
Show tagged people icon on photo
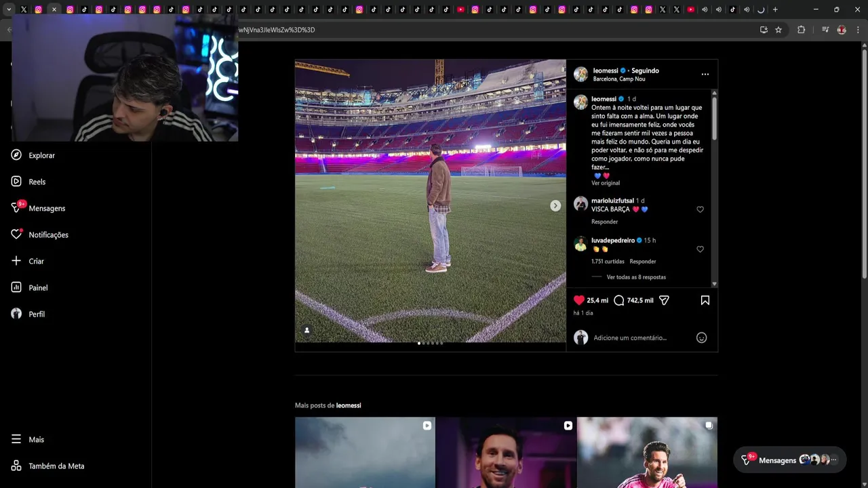(307, 330)
